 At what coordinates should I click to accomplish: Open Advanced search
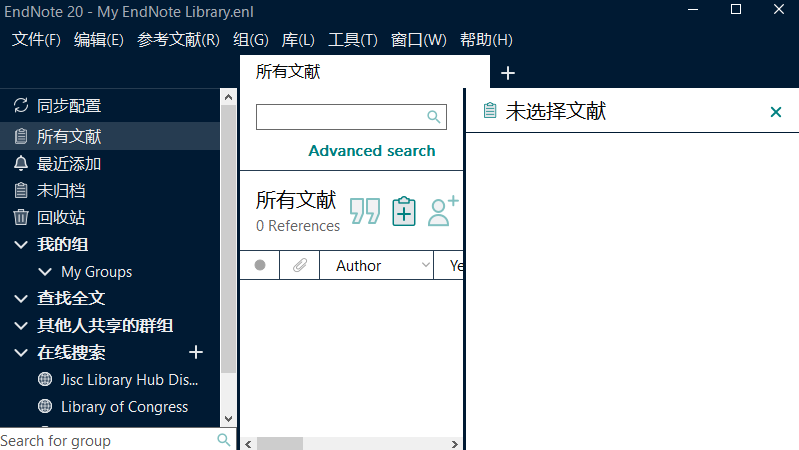pyautogui.click(x=371, y=151)
